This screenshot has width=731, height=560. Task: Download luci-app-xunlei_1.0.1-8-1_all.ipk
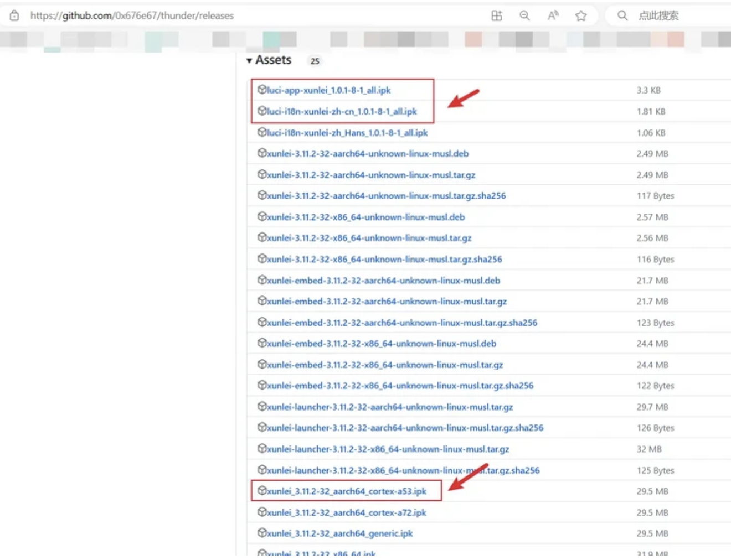328,90
